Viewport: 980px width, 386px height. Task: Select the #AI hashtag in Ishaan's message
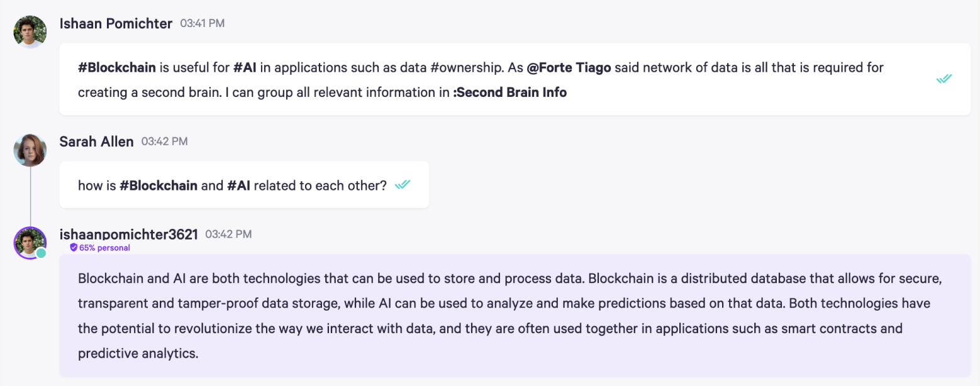point(245,67)
